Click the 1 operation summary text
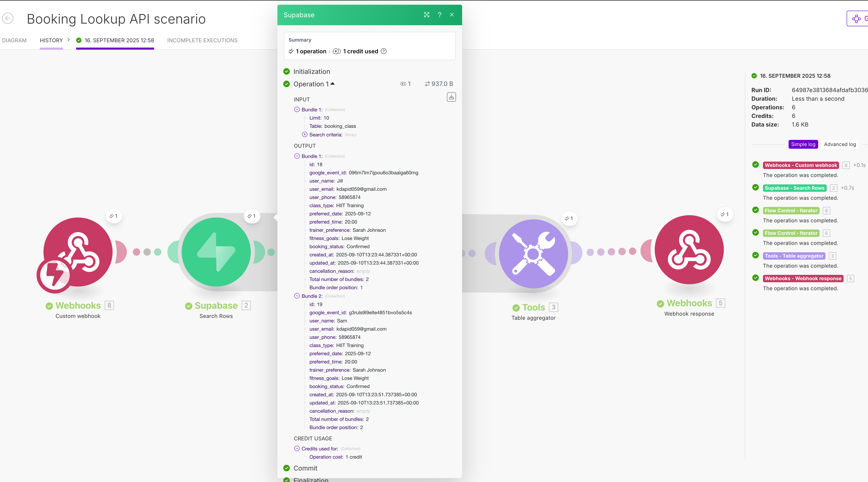The width and height of the screenshot is (868, 482). click(311, 51)
